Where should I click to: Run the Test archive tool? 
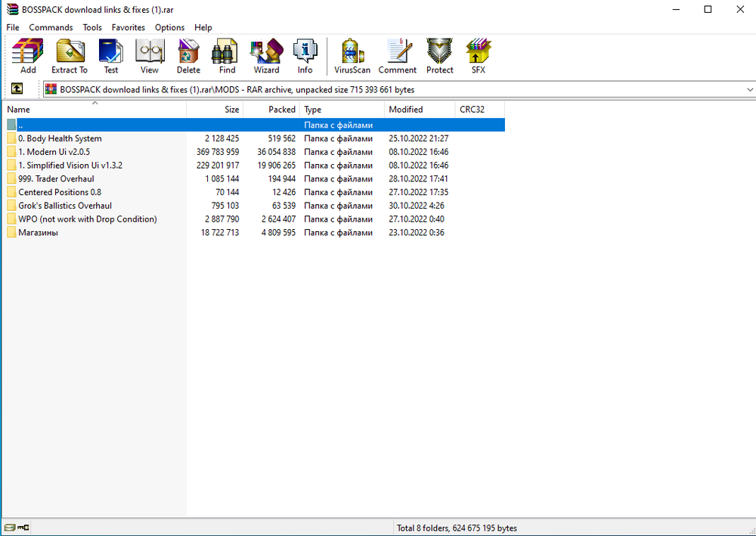(x=111, y=56)
